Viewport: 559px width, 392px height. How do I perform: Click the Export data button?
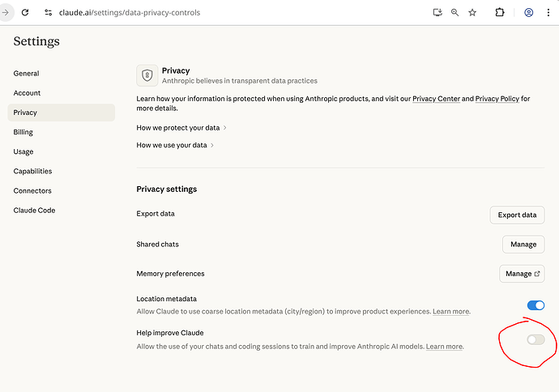517,215
